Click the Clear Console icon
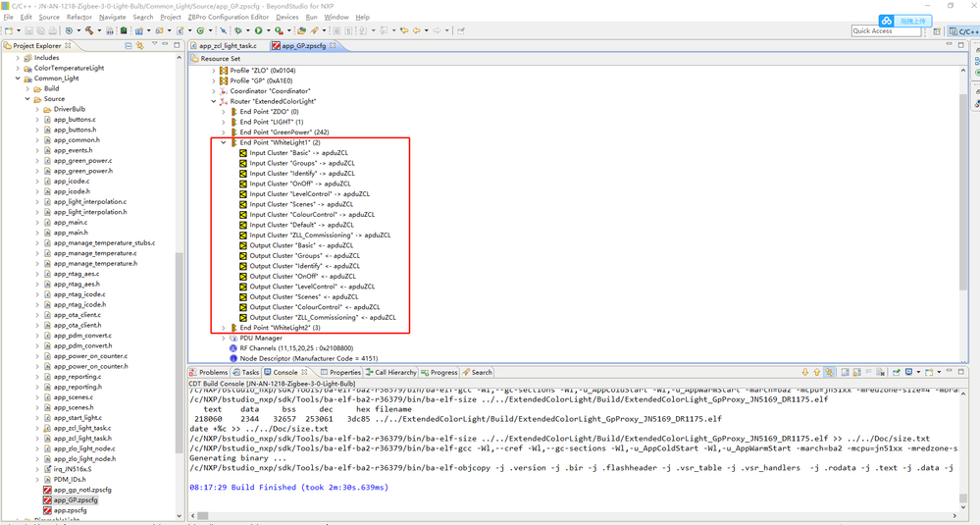Viewport: 980px width, 525px height. [881, 372]
